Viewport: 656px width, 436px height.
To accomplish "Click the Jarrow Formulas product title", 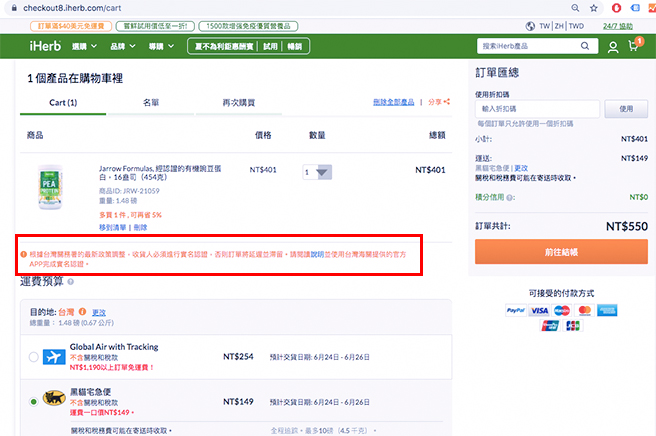I will [x=160, y=173].
